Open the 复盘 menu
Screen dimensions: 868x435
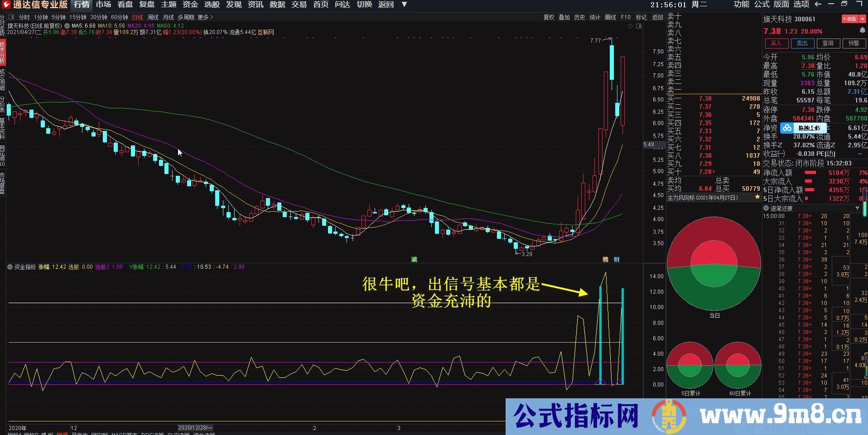147,5
